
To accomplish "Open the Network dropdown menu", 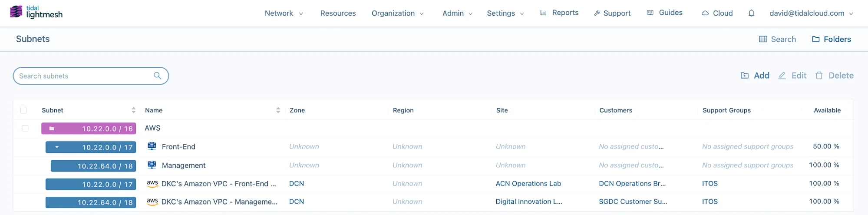I will click(x=284, y=13).
